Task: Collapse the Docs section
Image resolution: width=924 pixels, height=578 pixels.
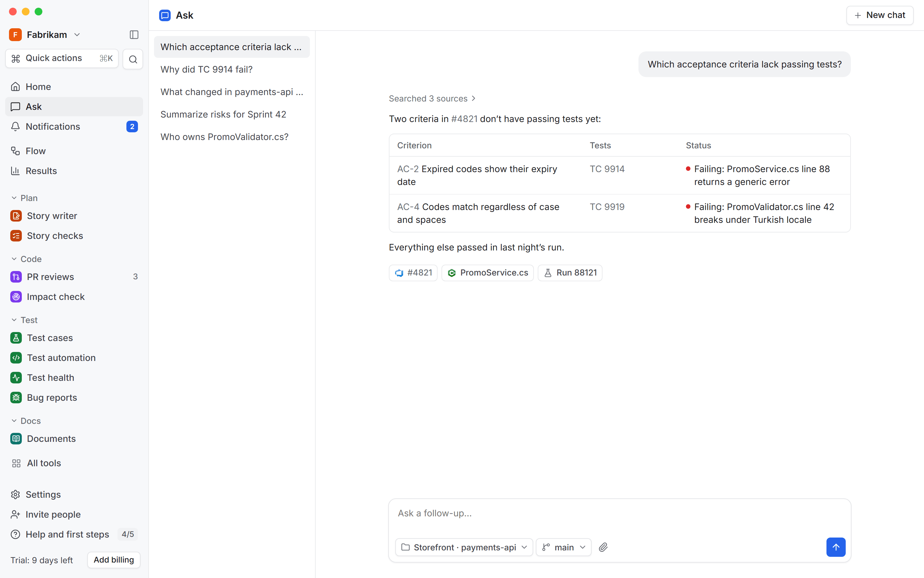Action: 26,421
